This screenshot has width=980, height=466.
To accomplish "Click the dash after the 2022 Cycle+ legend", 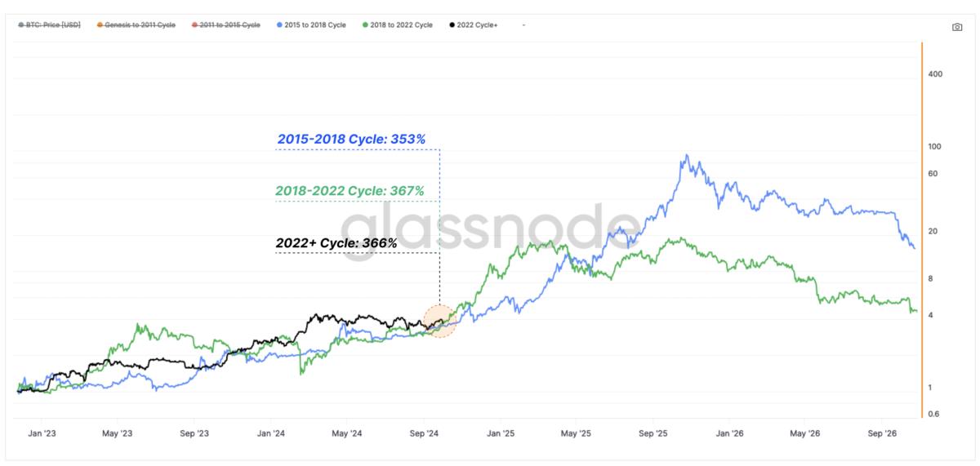I will pyautogui.click(x=523, y=25).
